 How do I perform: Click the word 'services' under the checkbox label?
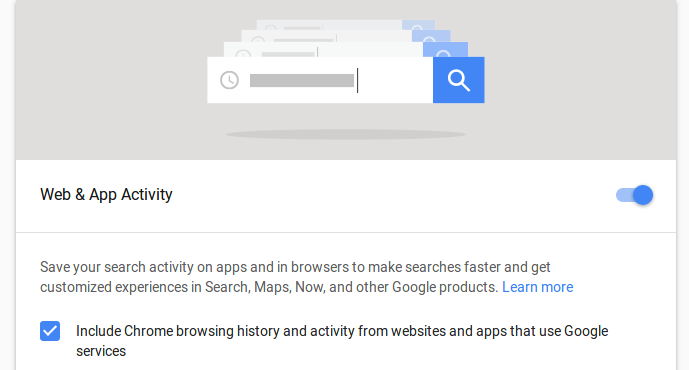coord(101,351)
